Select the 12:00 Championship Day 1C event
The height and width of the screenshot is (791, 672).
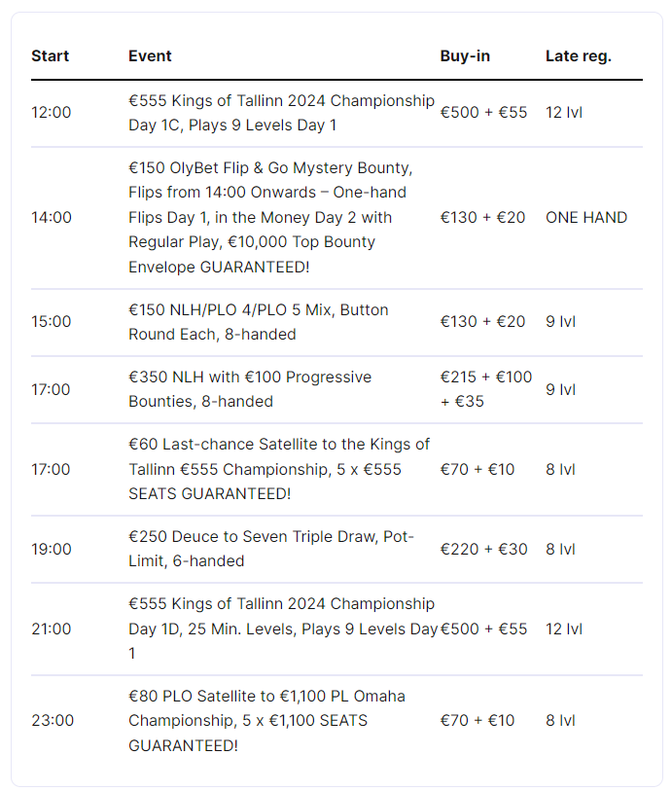[x=281, y=113]
